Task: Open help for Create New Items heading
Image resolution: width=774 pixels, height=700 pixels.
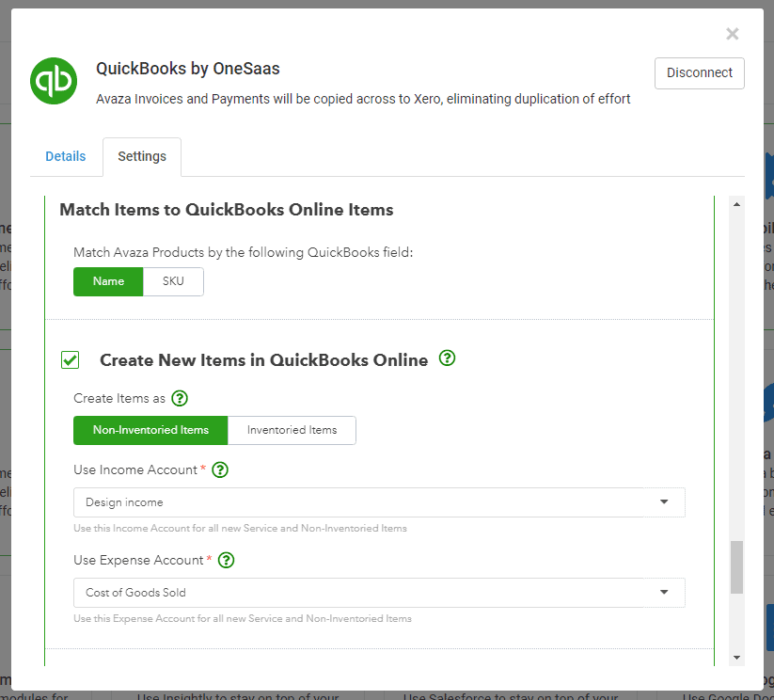Action: click(447, 358)
